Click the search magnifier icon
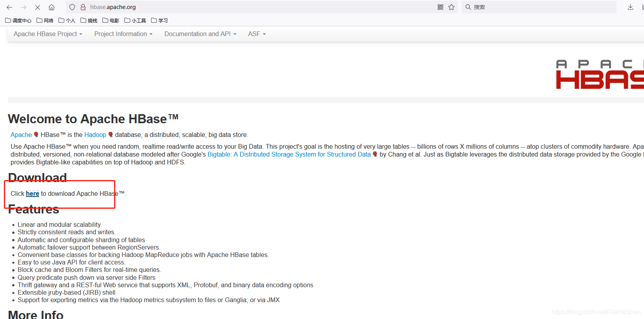The width and height of the screenshot is (644, 319). coord(468,7)
